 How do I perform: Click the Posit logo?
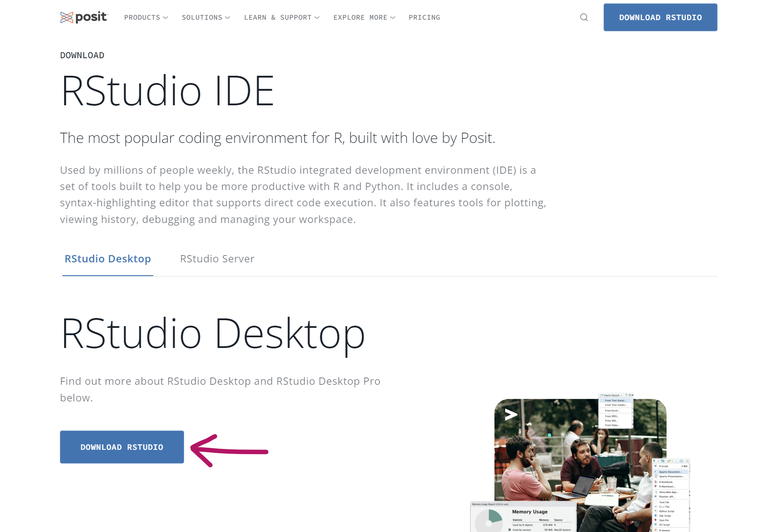click(x=84, y=17)
